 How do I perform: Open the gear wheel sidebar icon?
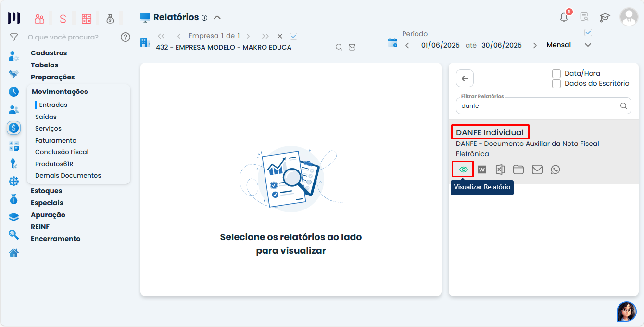[x=14, y=181]
